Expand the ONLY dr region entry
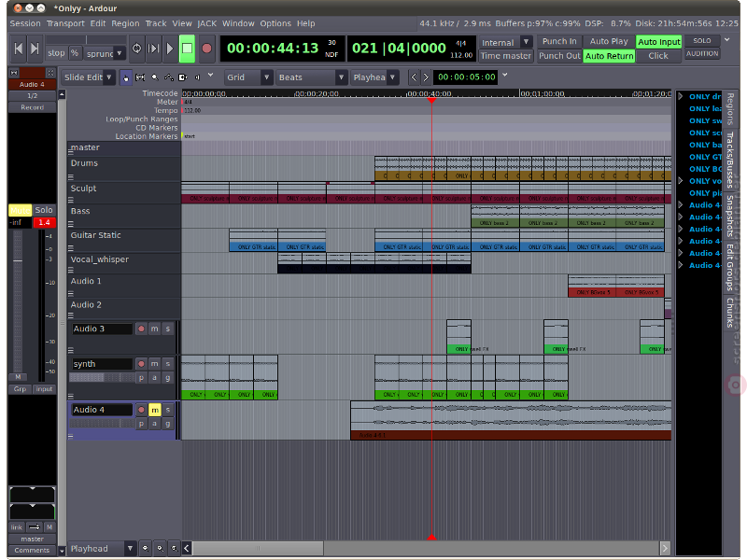 pos(681,96)
